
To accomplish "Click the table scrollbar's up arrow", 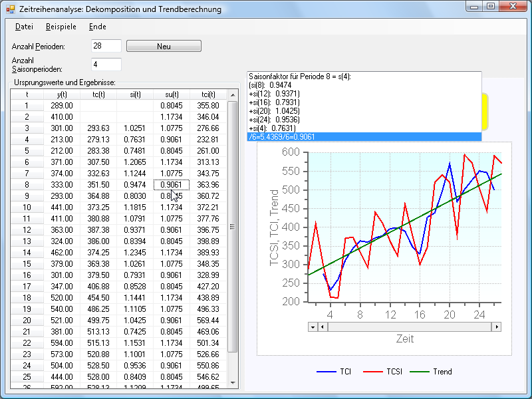I will pos(233,95).
